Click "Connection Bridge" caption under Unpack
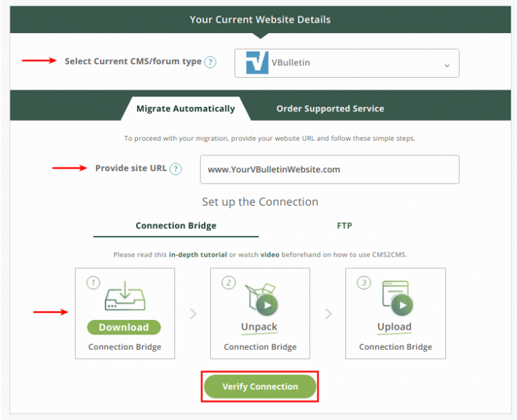 click(x=260, y=347)
